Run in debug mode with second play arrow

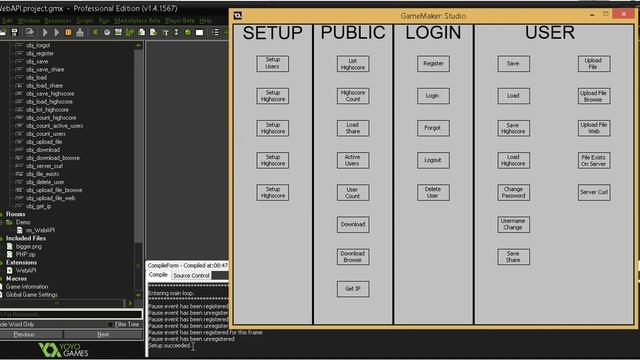[57, 32]
